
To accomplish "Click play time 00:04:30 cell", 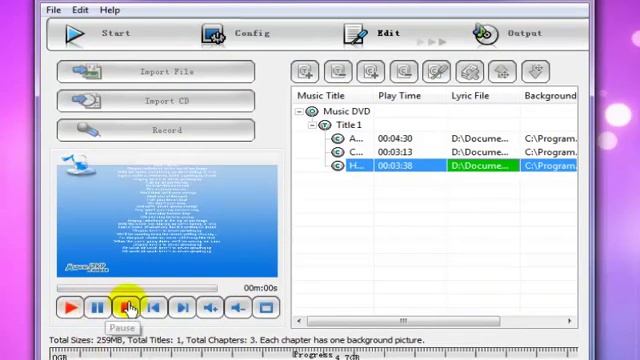I will point(395,139).
